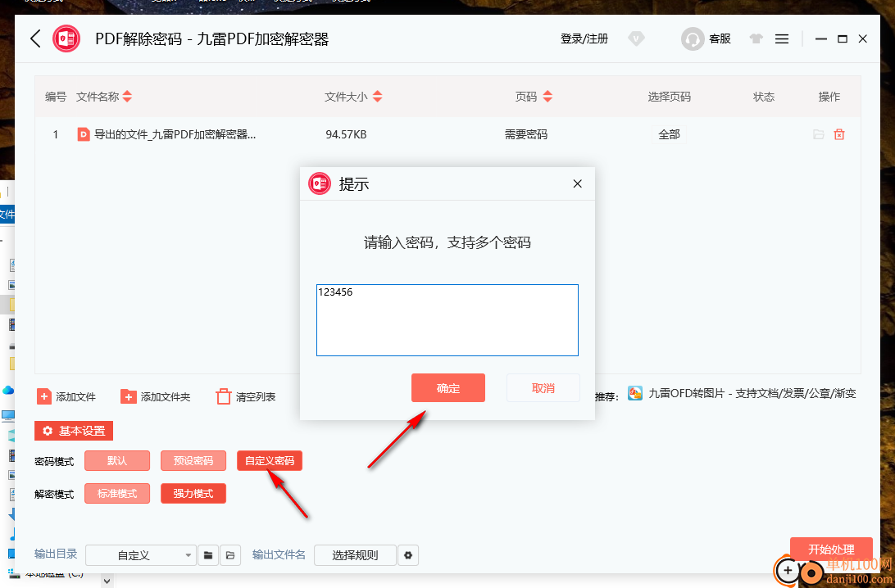Click 请输入密码，支持多个密码 prompt text
The width and height of the screenshot is (895, 588).
pyautogui.click(x=447, y=242)
